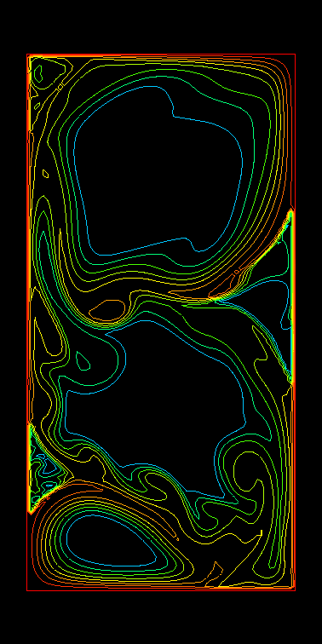Viewport: 322px width, 644px height.
Task: Select the small yellow oval near left wall
Action: (x=46, y=174)
